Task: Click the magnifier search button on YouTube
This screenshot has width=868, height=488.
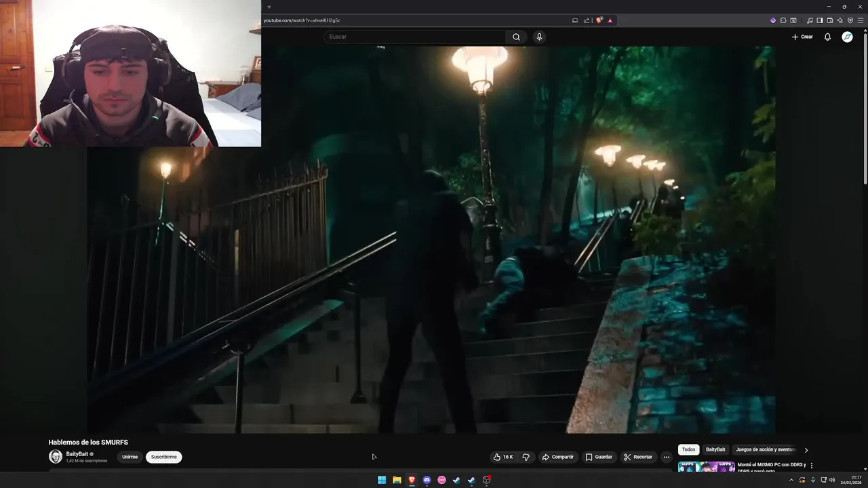Action: pos(516,37)
